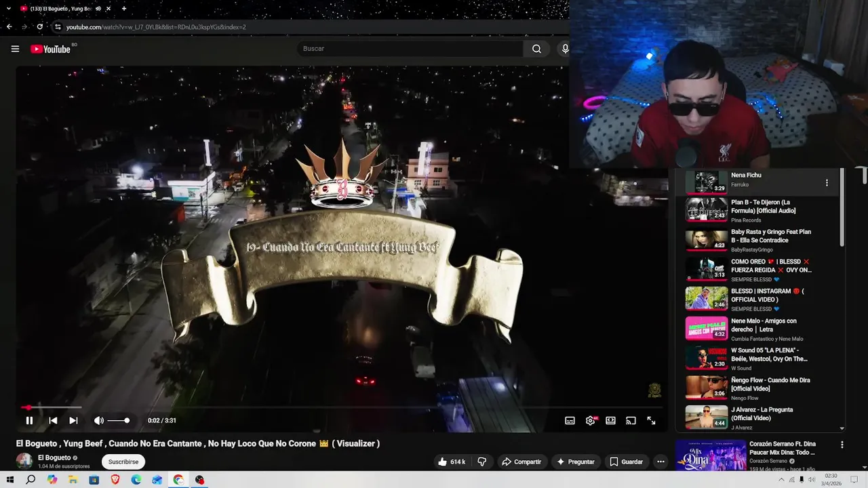The width and height of the screenshot is (868, 488).
Task: Open the tab search dropdown arrow
Action: click(8, 8)
